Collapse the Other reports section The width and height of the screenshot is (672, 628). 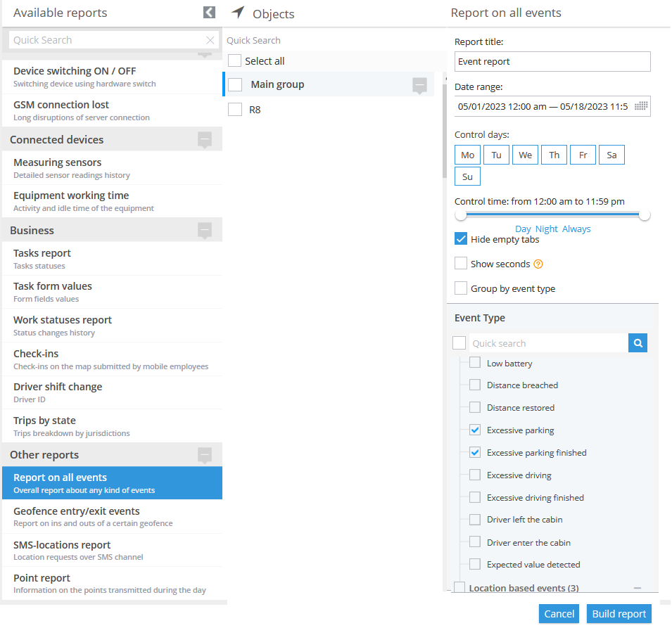pyautogui.click(x=205, y=456)
